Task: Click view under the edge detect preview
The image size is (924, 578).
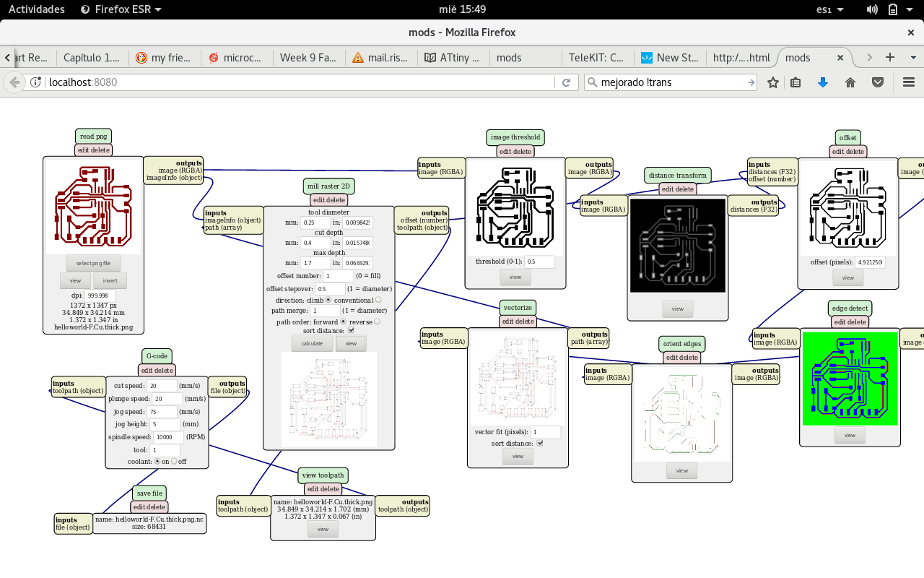Action: click(x=850, y=435)
